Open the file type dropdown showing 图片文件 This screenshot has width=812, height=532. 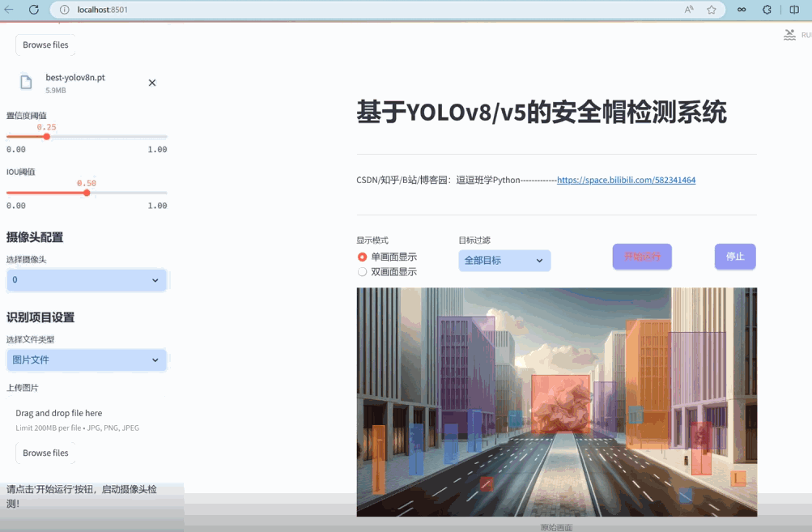pos(87,360)
